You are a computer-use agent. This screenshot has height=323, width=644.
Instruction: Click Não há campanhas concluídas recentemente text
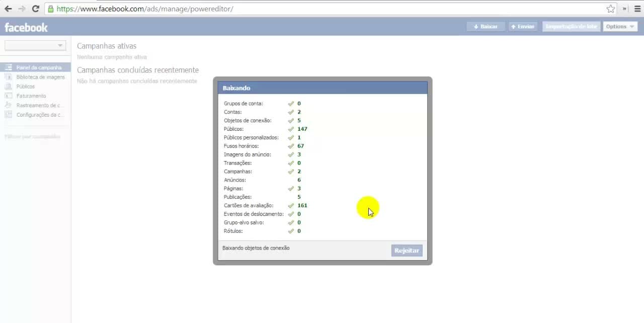(x=137, y=81)
